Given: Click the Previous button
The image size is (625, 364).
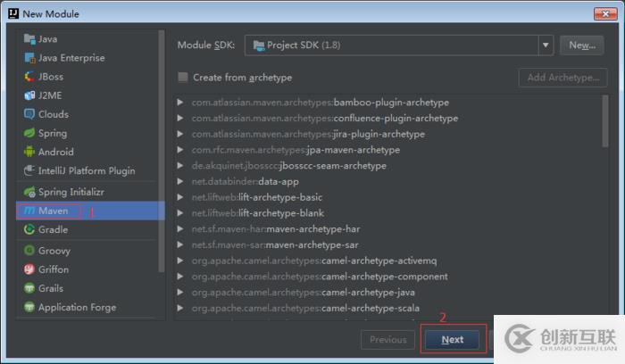Looking at the screenshot, I should (387, 340).
